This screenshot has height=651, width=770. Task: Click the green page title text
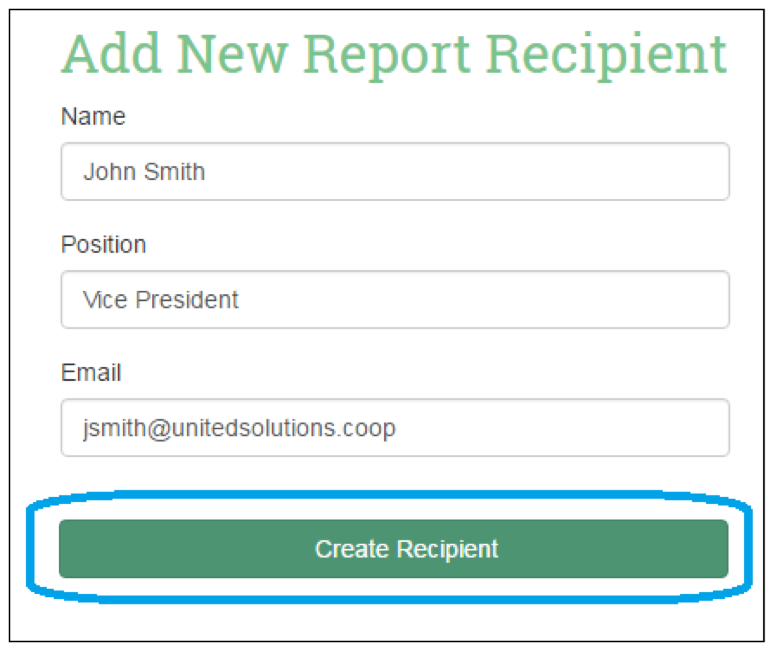tap(394, 54)
